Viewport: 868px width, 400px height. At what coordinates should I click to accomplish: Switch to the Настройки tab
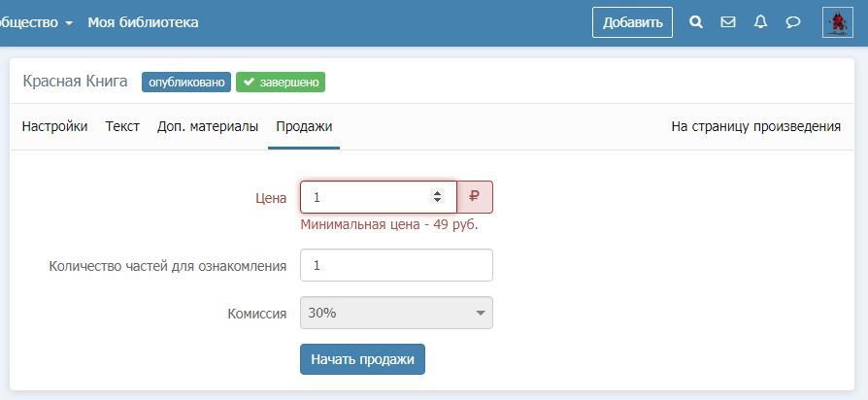54,126
